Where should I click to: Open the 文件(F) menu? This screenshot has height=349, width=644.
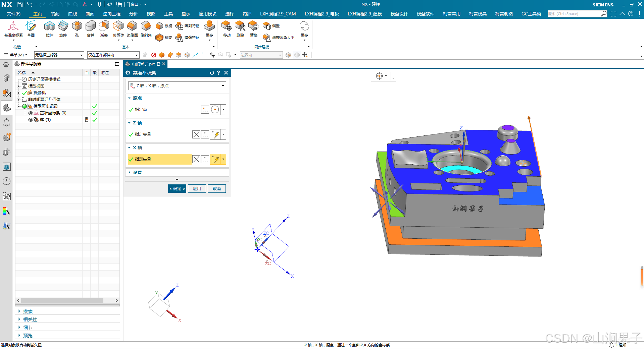(x=14, y=14)
